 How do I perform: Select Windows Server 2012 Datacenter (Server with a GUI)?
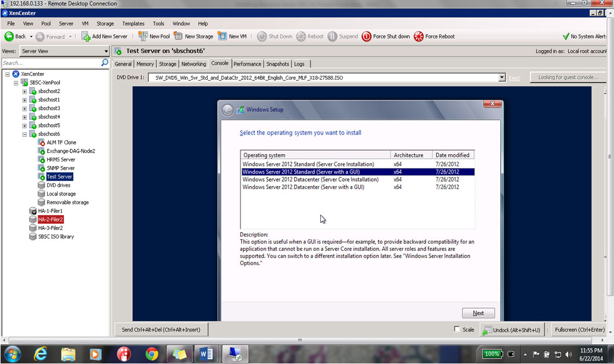(x=358, y=187)
